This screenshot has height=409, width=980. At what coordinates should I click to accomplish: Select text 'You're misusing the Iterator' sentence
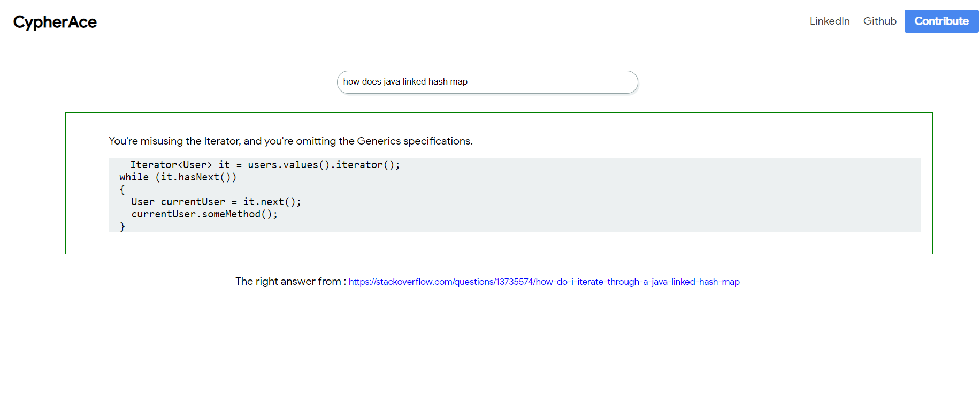click(290, 141)
